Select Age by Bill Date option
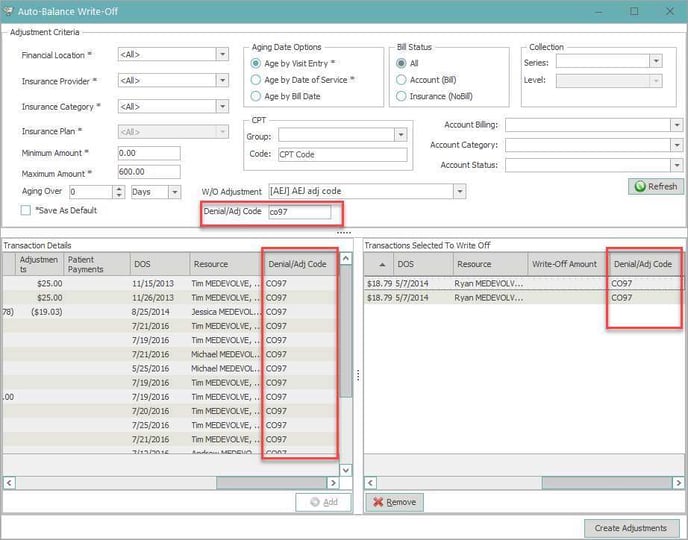This screenshot has height=540, width=688. point(256,96)
